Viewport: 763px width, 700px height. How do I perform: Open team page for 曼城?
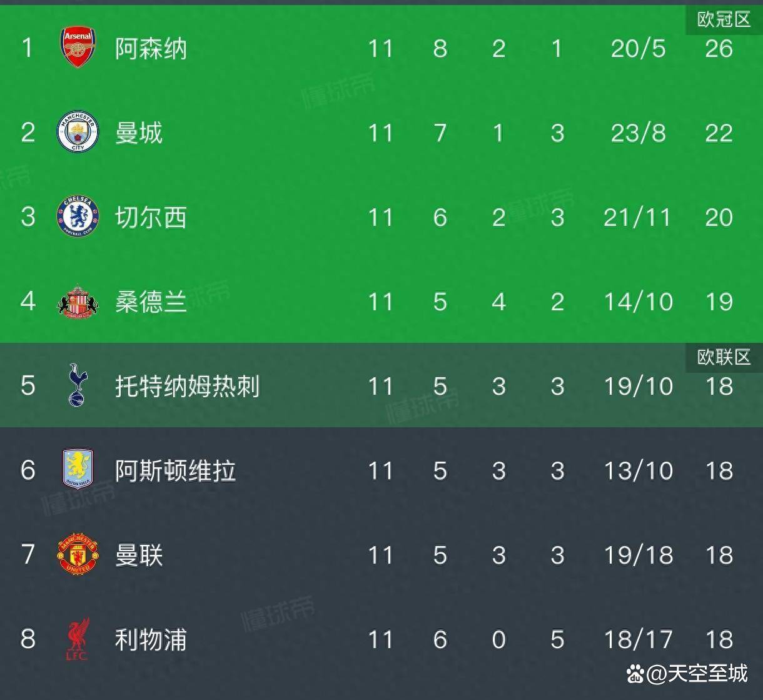coord(139,133)
